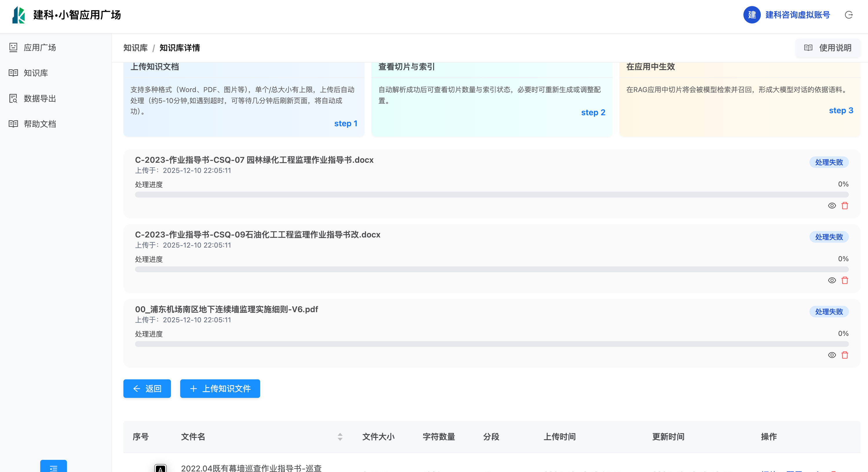Delete the 园林绿化工程 docx upload

[845, 206]
